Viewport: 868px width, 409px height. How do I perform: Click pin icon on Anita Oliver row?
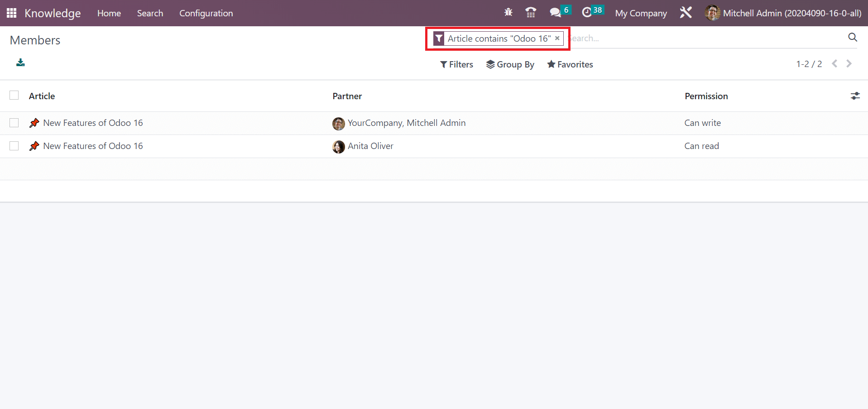[34, 146]
